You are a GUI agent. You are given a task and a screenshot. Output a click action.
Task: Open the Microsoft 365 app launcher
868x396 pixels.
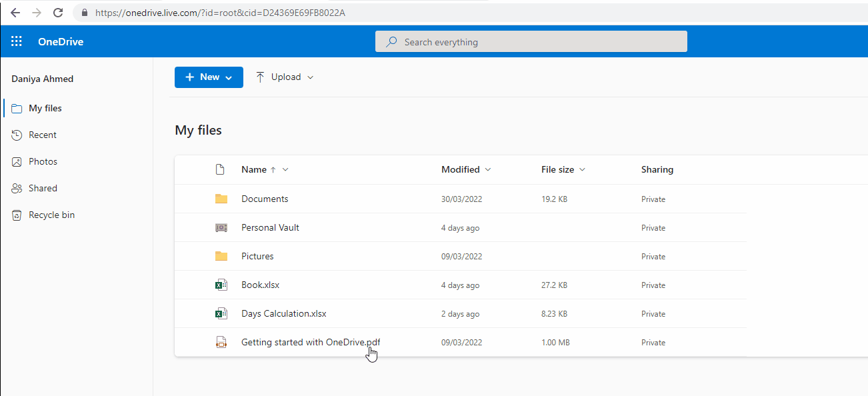point(16,41)
